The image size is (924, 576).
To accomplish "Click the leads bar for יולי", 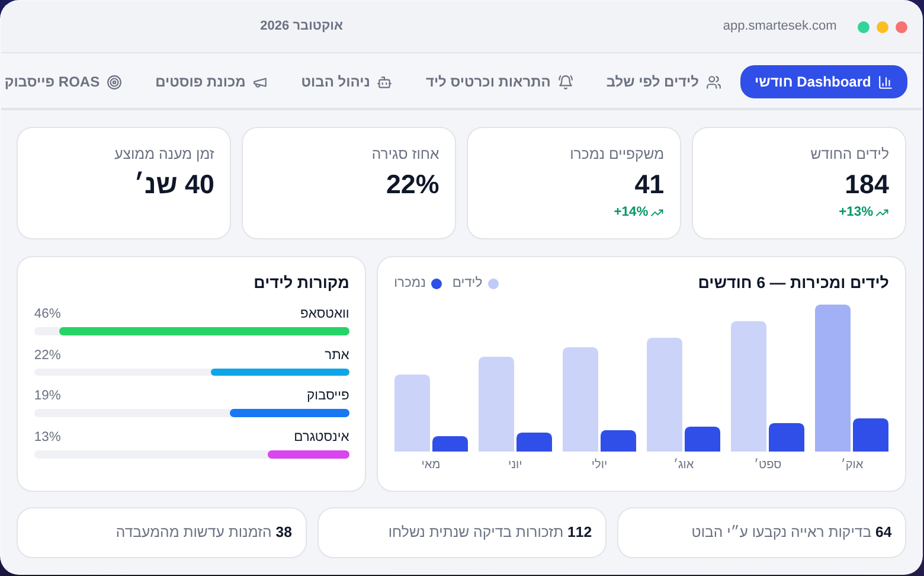I will 580,399.
